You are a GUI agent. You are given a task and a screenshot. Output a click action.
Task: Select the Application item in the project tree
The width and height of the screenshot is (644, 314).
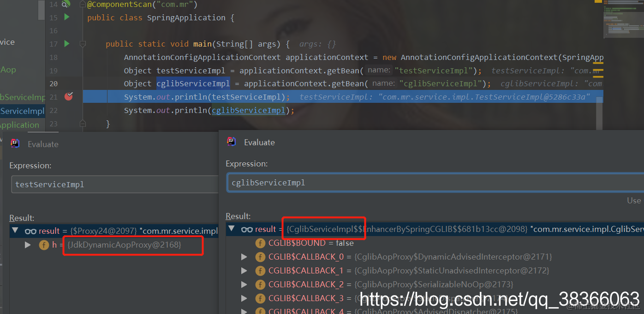pos(20,125)
